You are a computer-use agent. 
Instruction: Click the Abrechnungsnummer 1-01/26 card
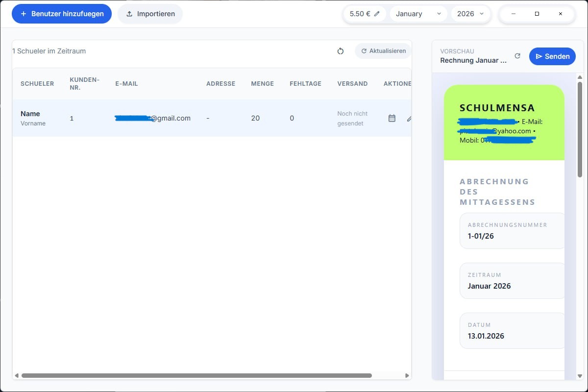(x=512, y=231)
